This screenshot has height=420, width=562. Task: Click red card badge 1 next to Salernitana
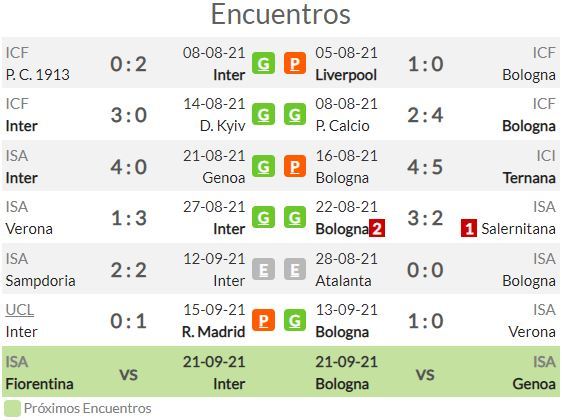click(469, 228)
